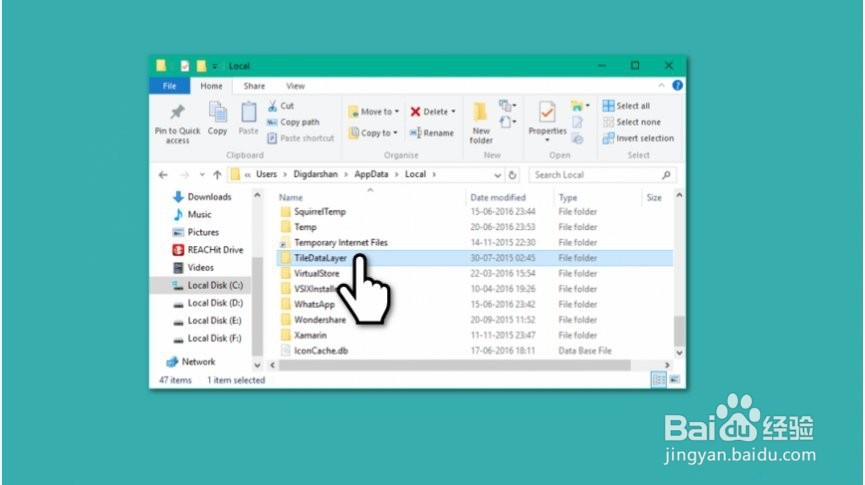Click the Copy ribbon icon
Image resolution: width=865 pixels, height=485 pixels.
click(217, 112)
